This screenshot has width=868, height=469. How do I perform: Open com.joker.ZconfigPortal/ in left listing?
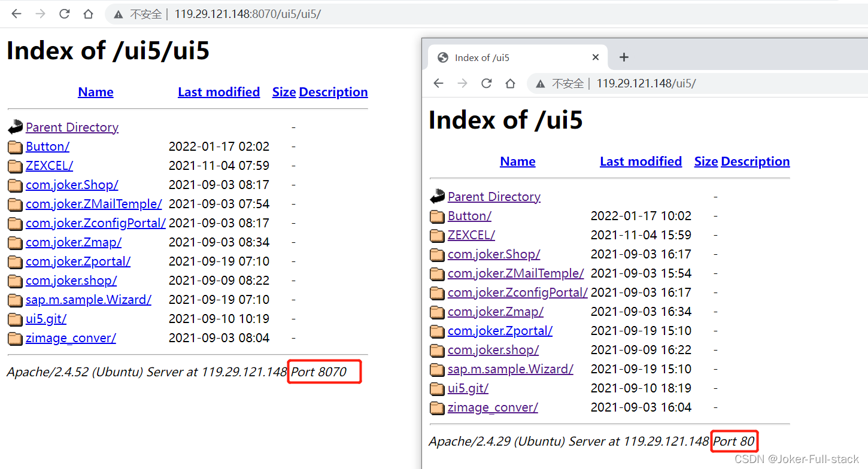point(96,223)
